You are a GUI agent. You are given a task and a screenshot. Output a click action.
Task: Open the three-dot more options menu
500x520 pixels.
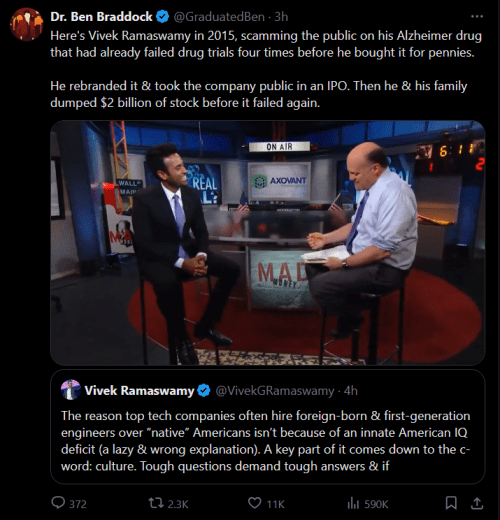click(477, 16)
